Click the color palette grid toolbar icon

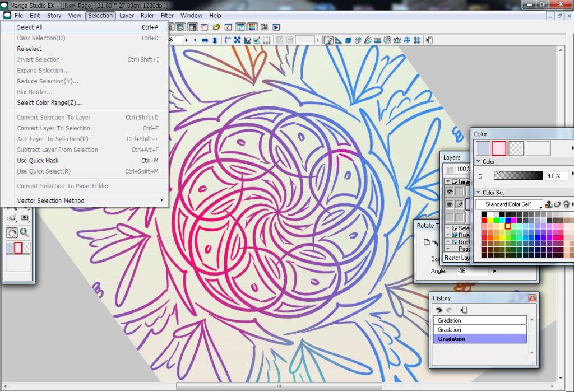[x=252, y=27]
